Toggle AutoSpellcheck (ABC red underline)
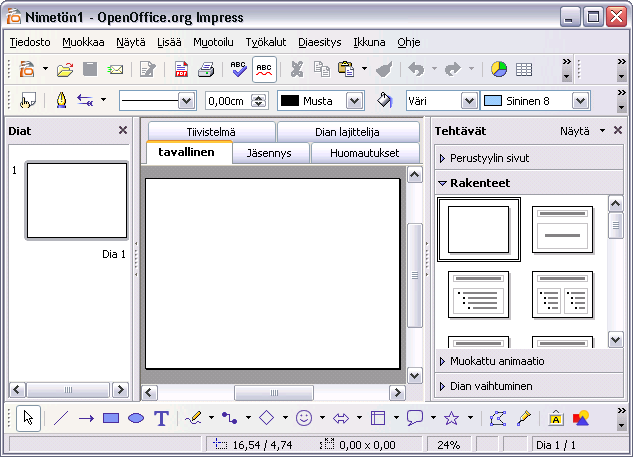The height and width of the screenshot is (457, 633). tap(264, 69)
